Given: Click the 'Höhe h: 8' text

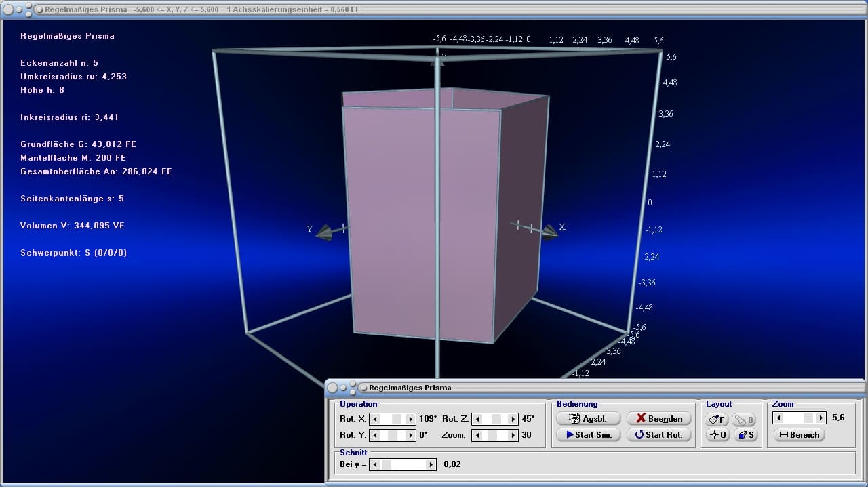Looking at the screenshot, I should pos(42,90).
